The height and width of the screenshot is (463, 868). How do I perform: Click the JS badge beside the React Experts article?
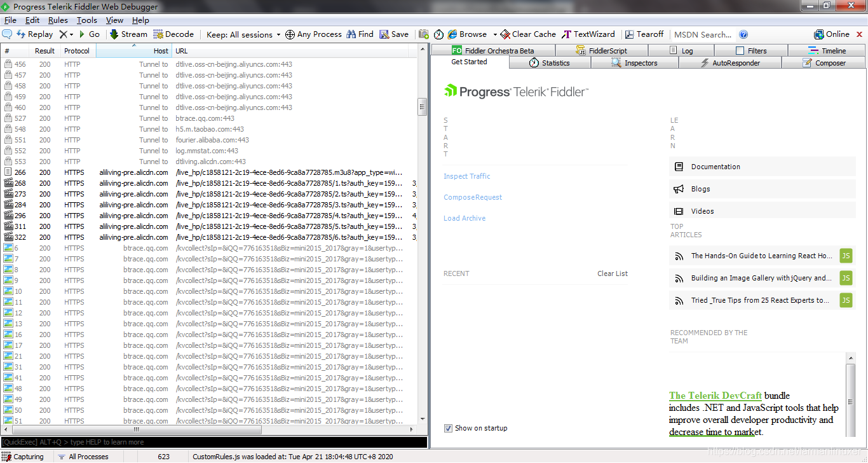point(846,300)
